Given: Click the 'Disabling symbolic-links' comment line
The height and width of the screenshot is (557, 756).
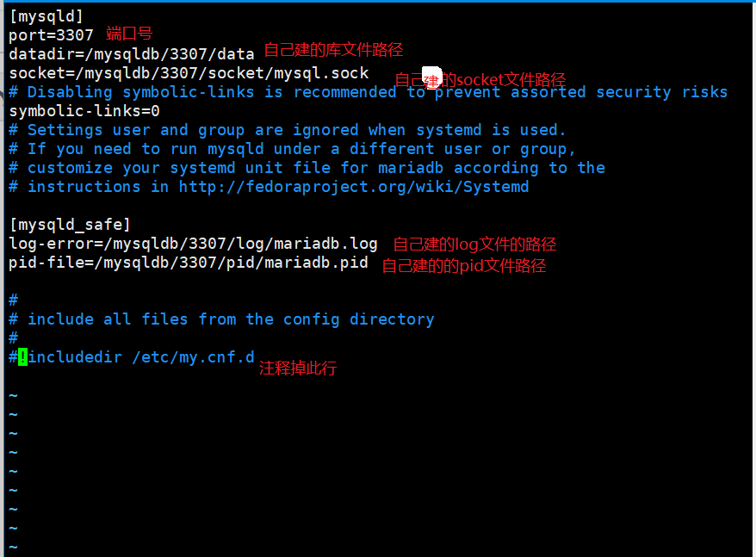Looking at the screenshot, I should pos(369,92).
